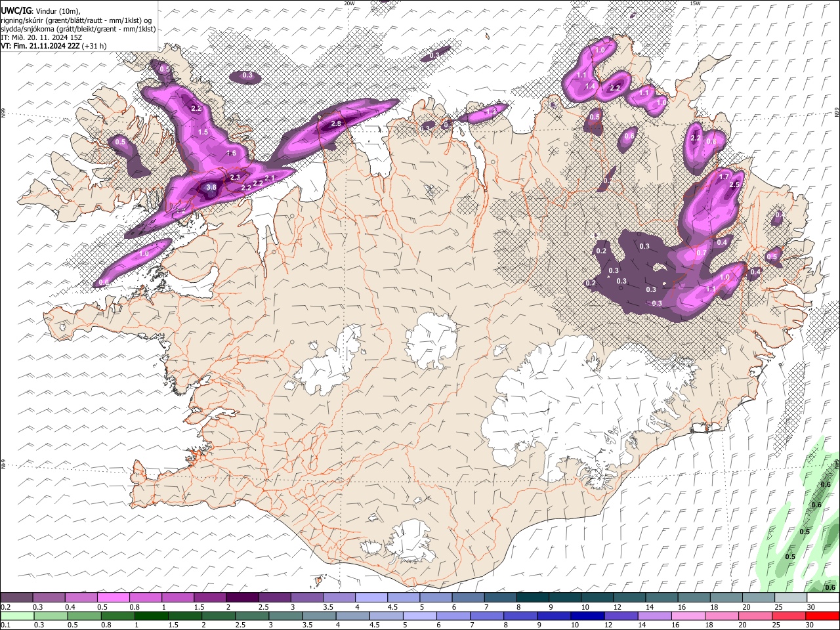Select the 1.6 value label in the Westfjords
Screen dimensions: 840x630
pos(231,154)
